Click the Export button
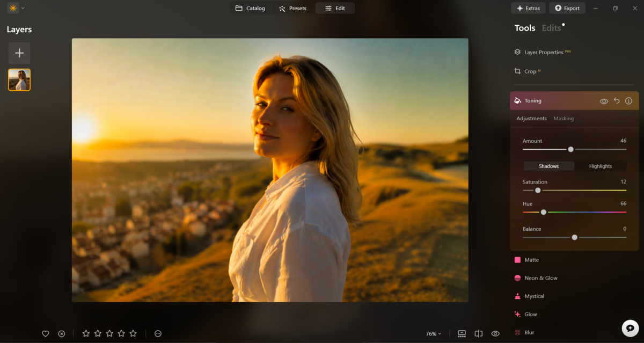644x343 pixels. (x=567, y=8)
